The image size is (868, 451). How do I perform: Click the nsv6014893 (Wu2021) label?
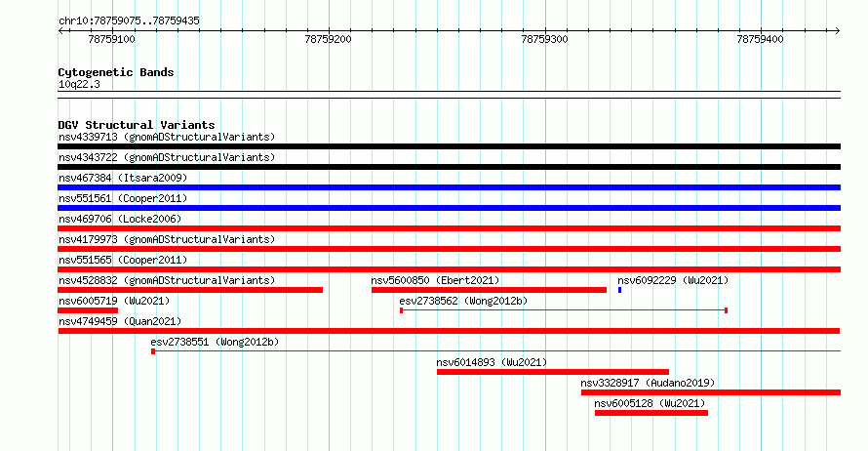pos(492,362)
